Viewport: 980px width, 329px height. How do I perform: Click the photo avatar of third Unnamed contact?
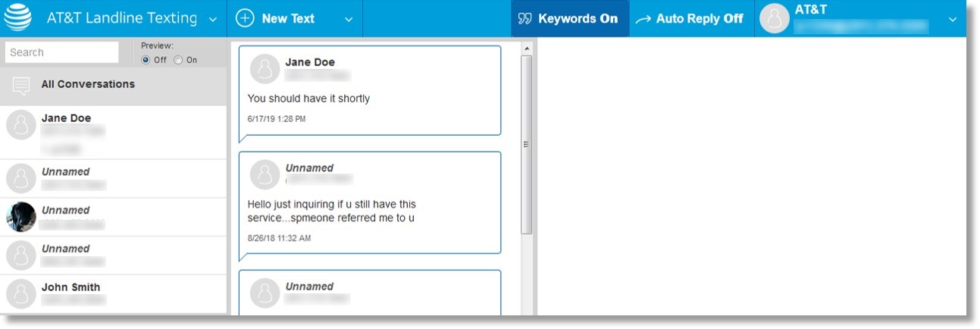click(21, 217)
